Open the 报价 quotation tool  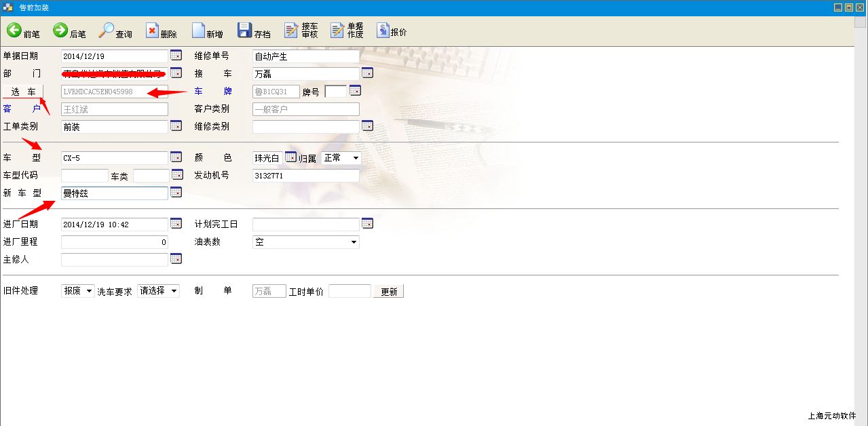tap(392, 31)
